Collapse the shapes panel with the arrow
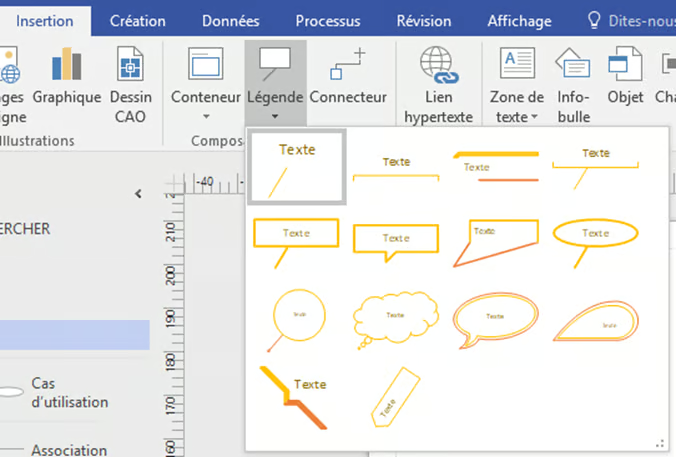This screenshot has height=457, width=676. pyautogui.click(x=139, y=194)
